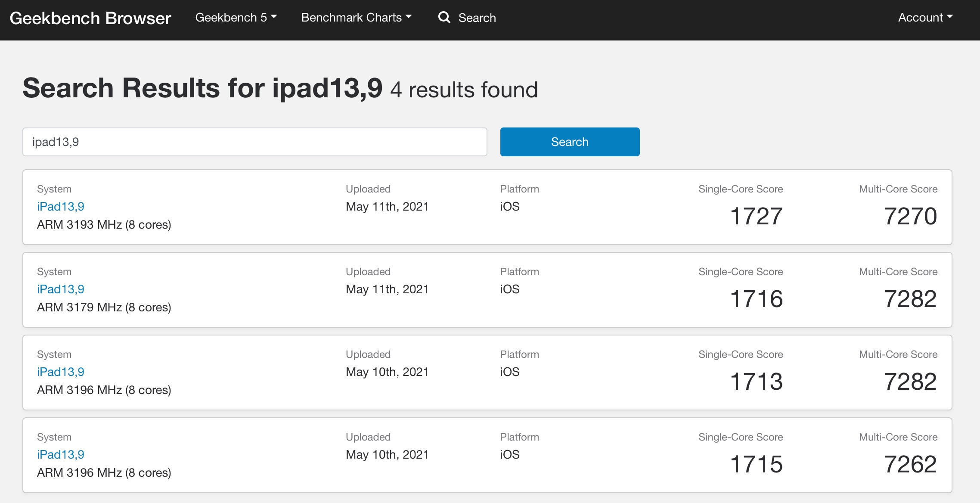Click the Search Results for ipad13,9 heading
Viewport: 980px width, 503px height.
[x=202, y=88]
